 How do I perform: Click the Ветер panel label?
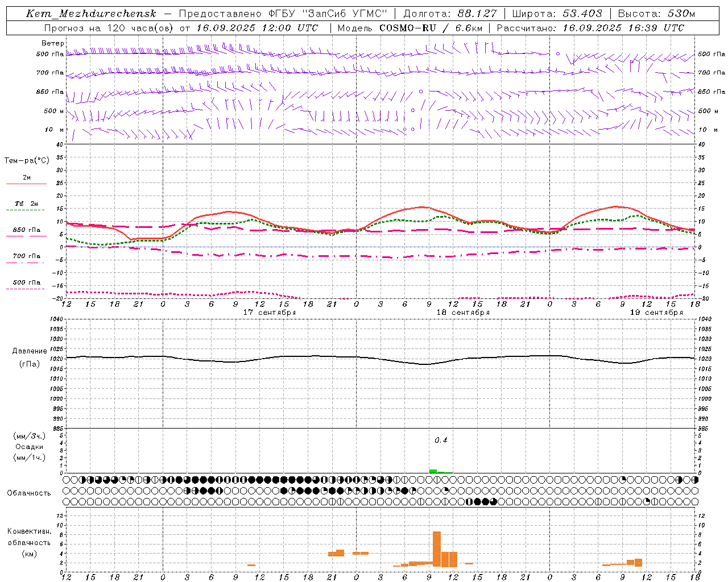point(53,43)
